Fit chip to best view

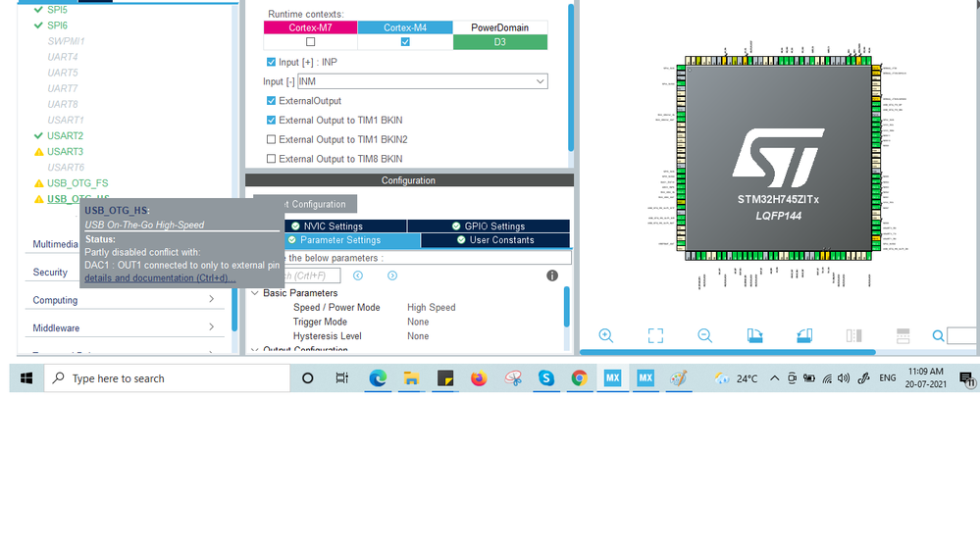point(655,335)
